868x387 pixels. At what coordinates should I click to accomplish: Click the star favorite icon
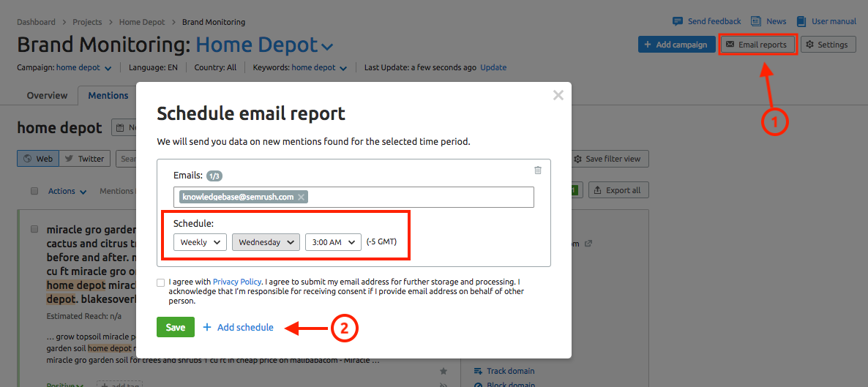(443, 371)
